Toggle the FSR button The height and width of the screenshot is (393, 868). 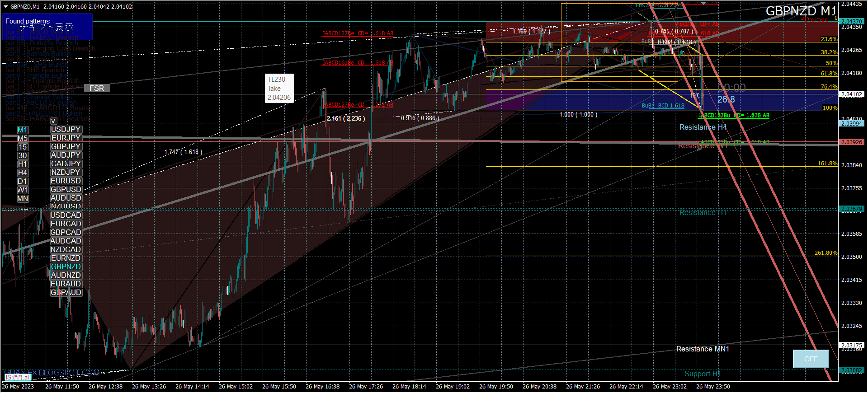pyautogui.click(x=97, y=88)
